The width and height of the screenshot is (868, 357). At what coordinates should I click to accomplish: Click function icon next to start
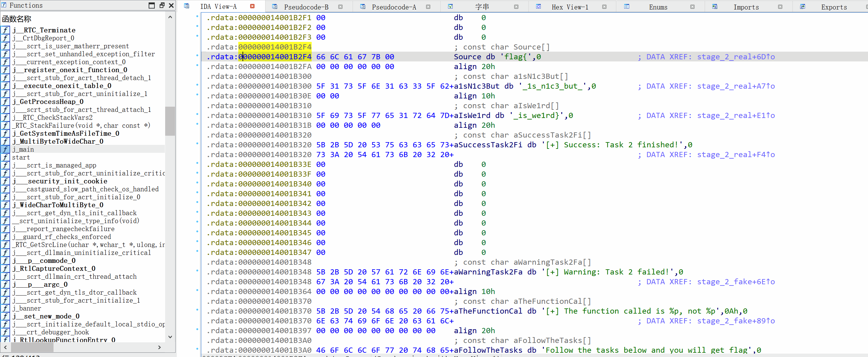tap(5, 157)
